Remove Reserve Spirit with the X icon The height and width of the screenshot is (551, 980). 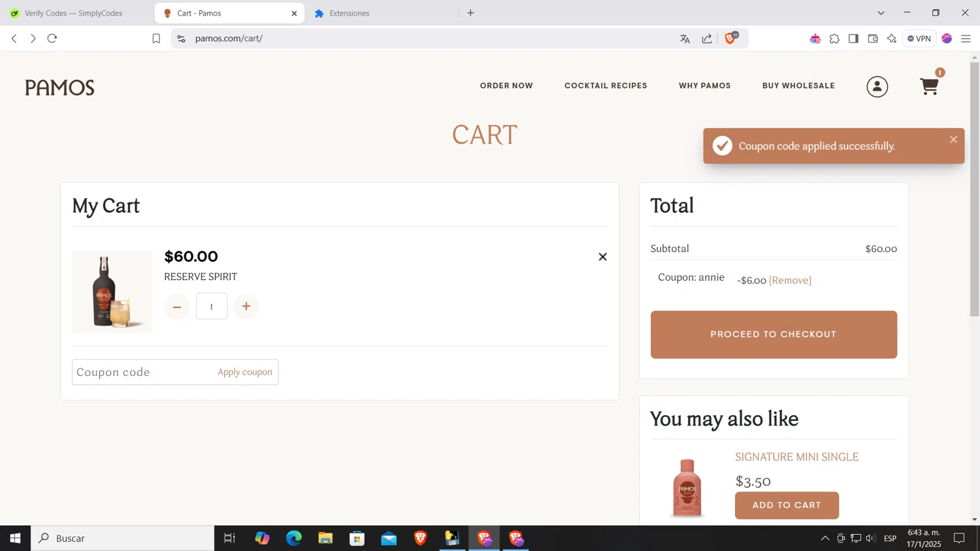(x=602, y=257)
